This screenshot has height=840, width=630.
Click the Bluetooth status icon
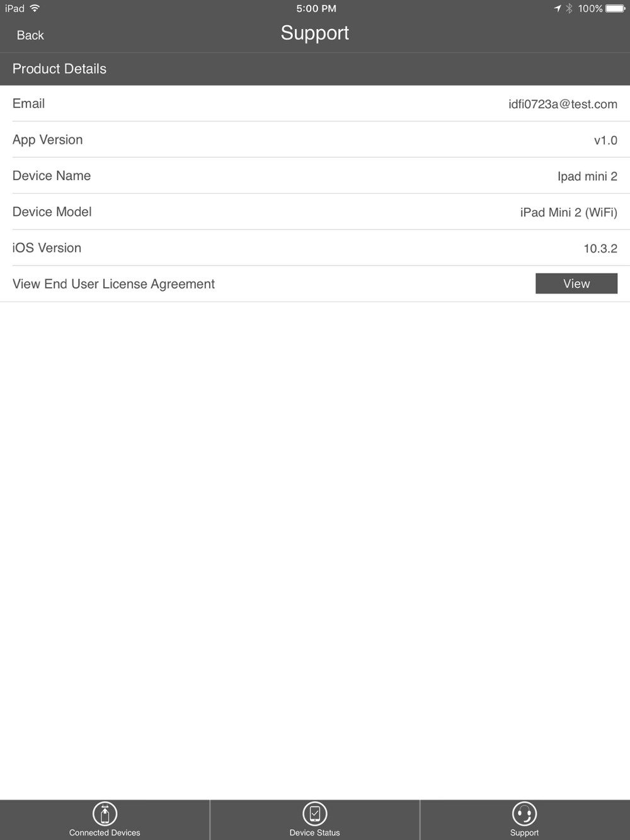pyautogui.click(x=569, y=8)
